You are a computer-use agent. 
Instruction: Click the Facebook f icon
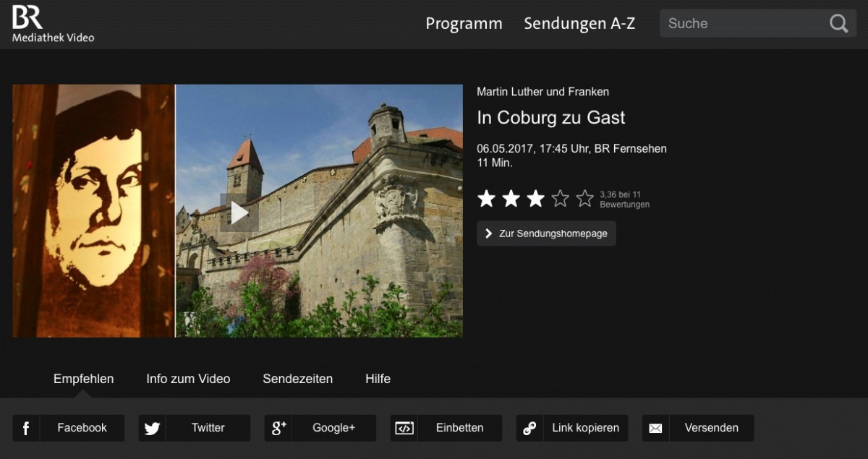(x=26, y=428)
